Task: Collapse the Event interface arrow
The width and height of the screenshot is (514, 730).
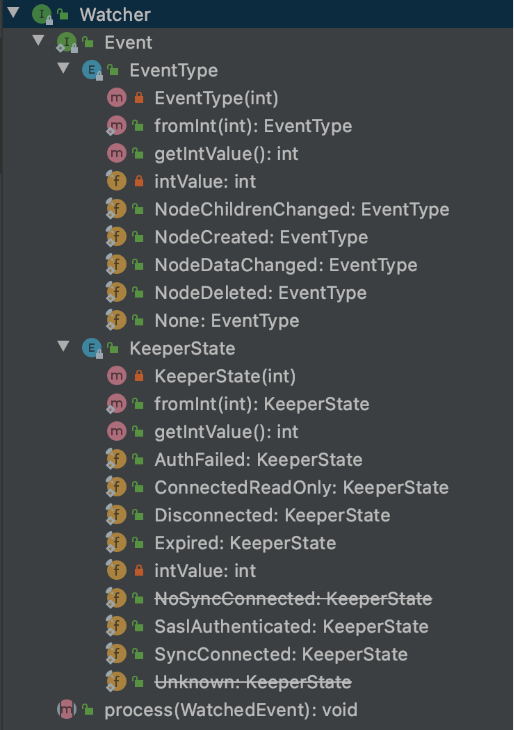Action: 39,41
